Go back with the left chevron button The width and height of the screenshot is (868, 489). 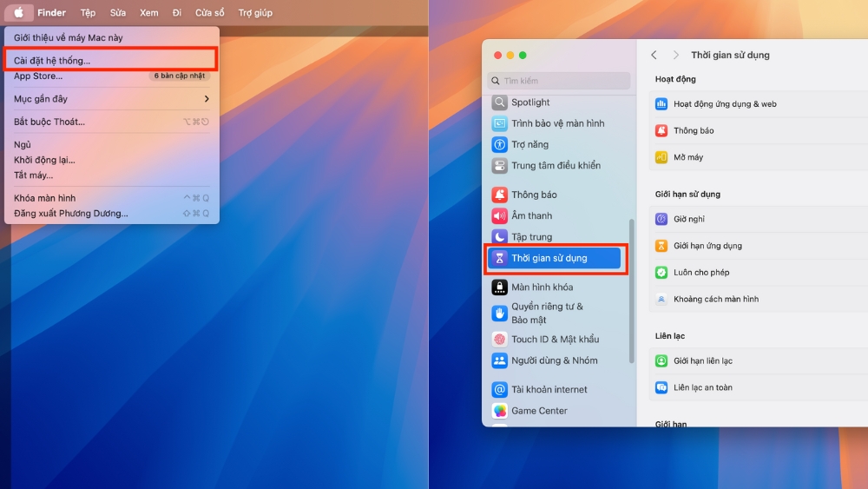tap(654, 55)
